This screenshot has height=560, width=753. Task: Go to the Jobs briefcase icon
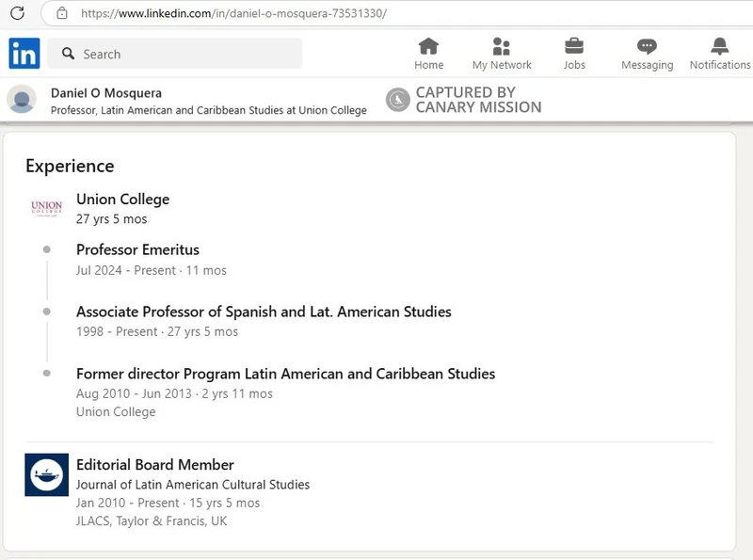click(573, 47)
